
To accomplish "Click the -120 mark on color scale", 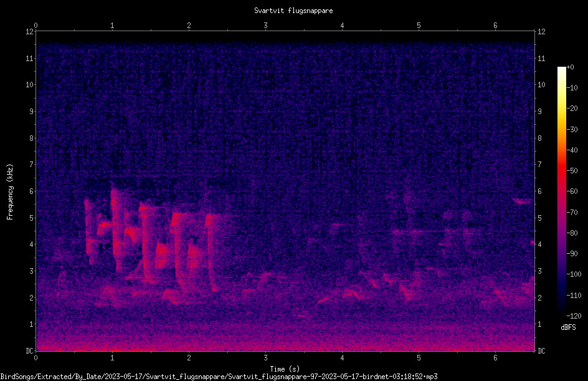I will 574,316.
